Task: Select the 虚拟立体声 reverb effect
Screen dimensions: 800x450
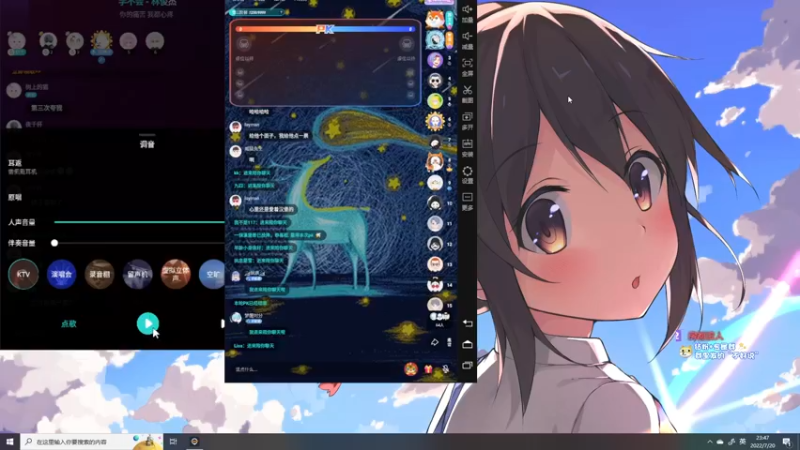Action: pyautogui.click(x=176, y=274)
